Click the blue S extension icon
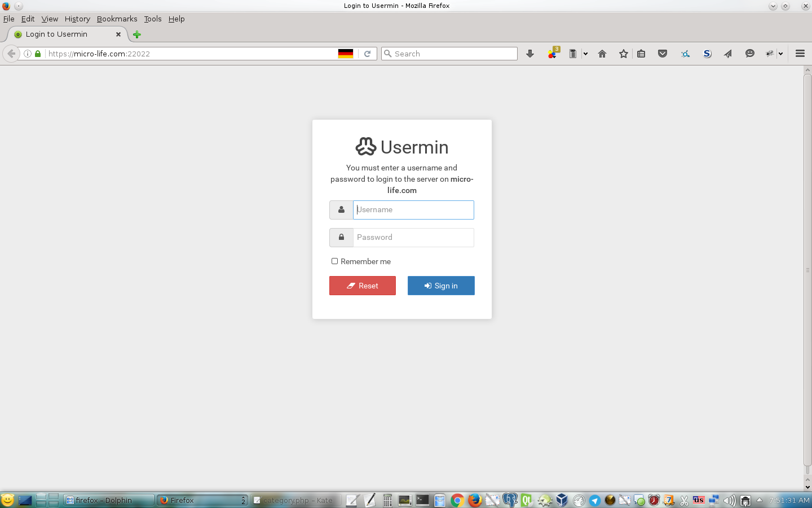This screenshot has height=508, width=812. pyautogui.click(x=707, y=54)
